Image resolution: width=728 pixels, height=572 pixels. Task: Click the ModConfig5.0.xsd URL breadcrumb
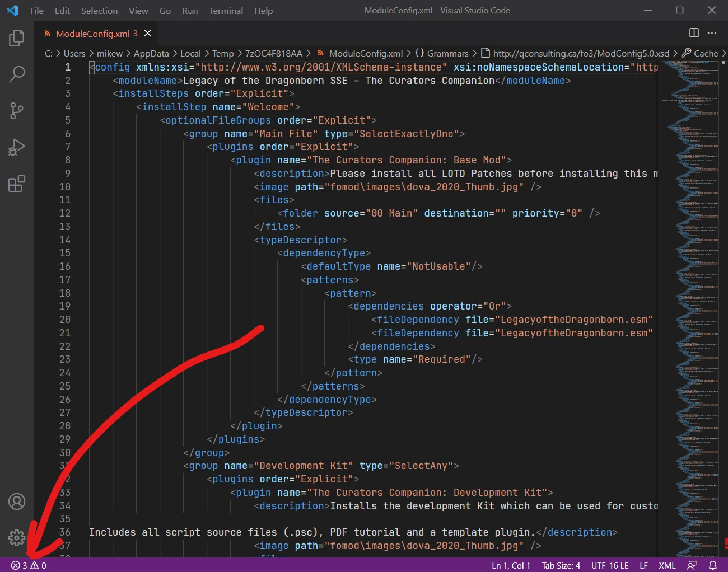coord(575,54)
